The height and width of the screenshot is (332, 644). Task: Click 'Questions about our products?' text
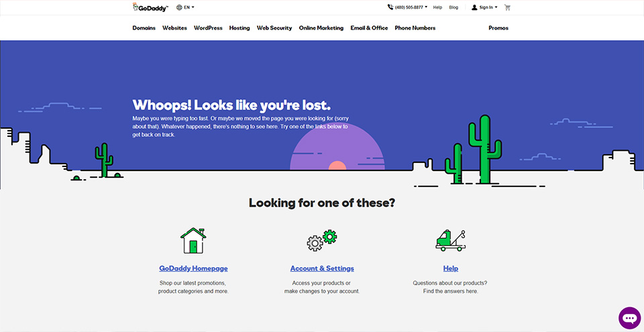pos(450,283)
